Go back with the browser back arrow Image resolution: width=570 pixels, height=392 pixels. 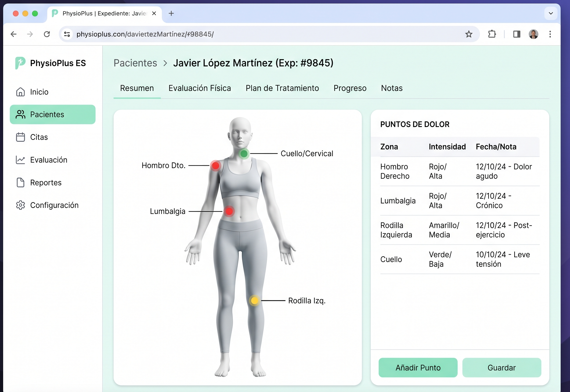pos(14,34)
